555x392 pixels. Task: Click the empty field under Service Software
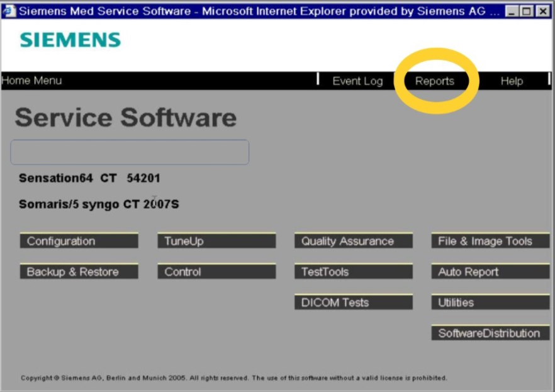[x=130, y=152]
